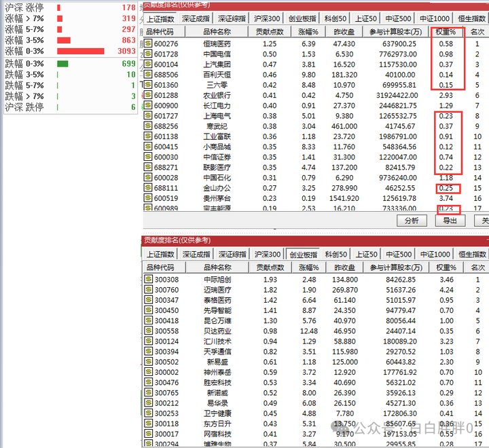Viewport: 489px width, 448px height.
Task: Select stock name 中际旭创 in lower table
Action: [217, 280]
